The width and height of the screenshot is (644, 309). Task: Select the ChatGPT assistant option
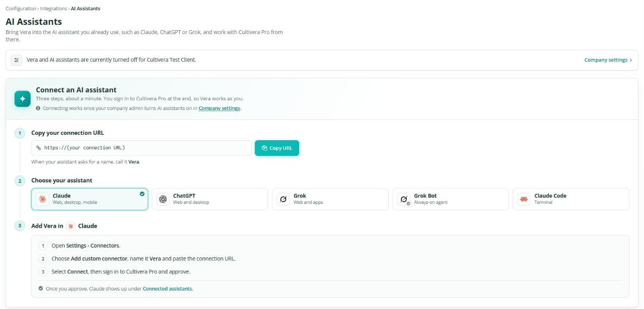click(x=210, y=199)
